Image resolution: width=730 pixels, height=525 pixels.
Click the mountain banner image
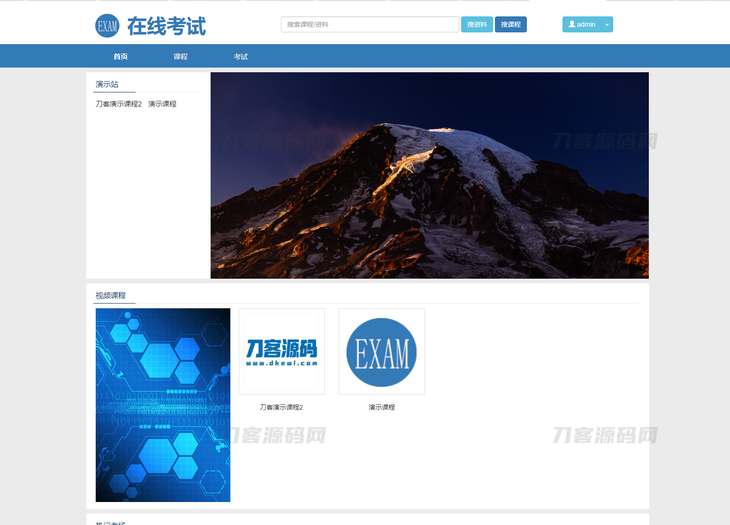[x=429, y=175]
